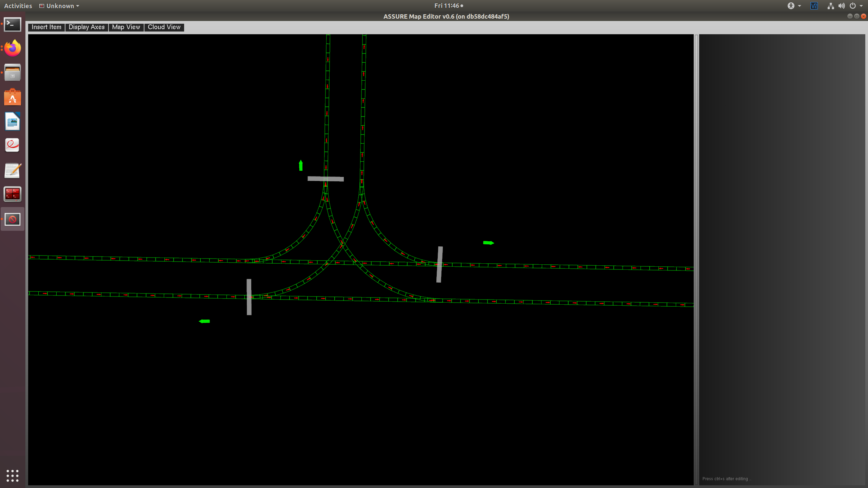
Task: Click the Show Applications grid button
Action: point(12,476)
